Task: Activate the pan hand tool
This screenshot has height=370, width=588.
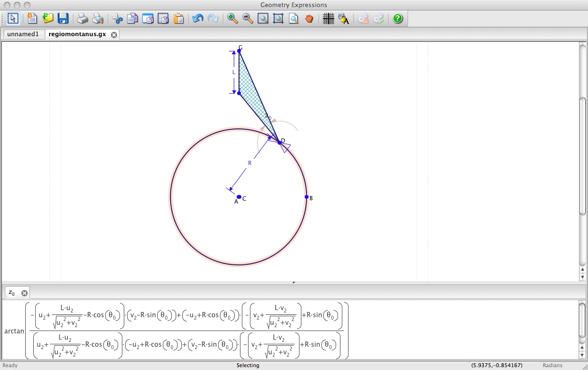Action: pyautogui.click(x=309, y=19)
